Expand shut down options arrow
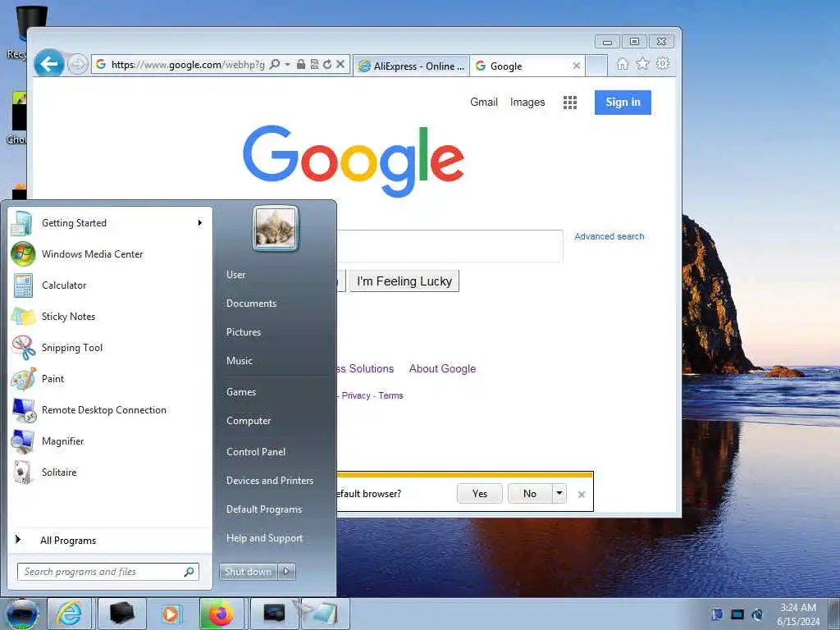Viewport: 840px width, 630px height. (286, 572)
